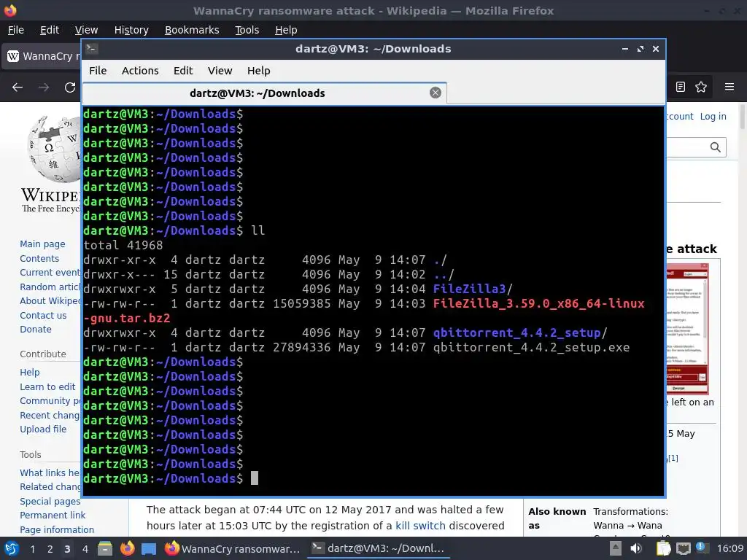This screenshot has width=747, height=560.
Task: Open Special pages sidebar link
Action: [50, 501]
